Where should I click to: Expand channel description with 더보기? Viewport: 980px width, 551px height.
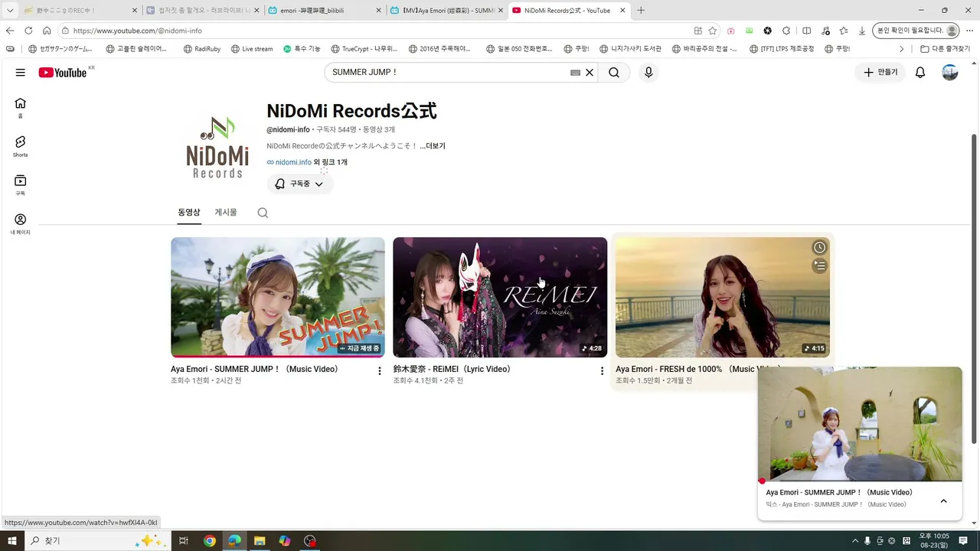coord(433,146)
